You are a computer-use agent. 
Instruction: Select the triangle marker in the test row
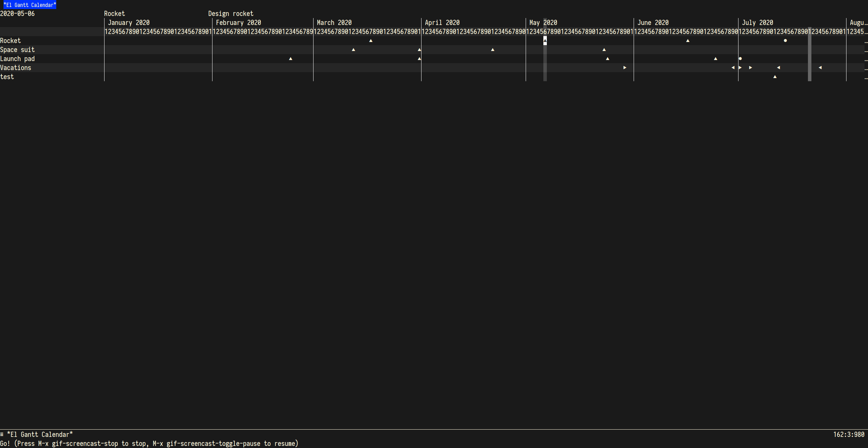click(775, 77)
